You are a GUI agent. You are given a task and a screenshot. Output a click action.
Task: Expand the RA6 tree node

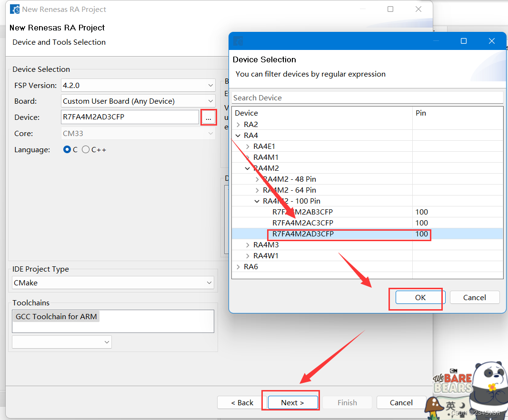pyautogui.click(x=238, y=267)
